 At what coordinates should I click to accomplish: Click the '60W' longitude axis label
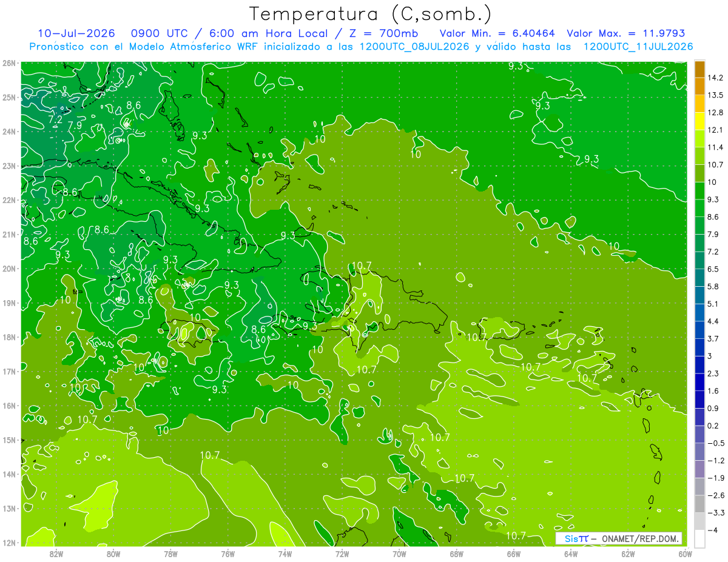point(686,553)
